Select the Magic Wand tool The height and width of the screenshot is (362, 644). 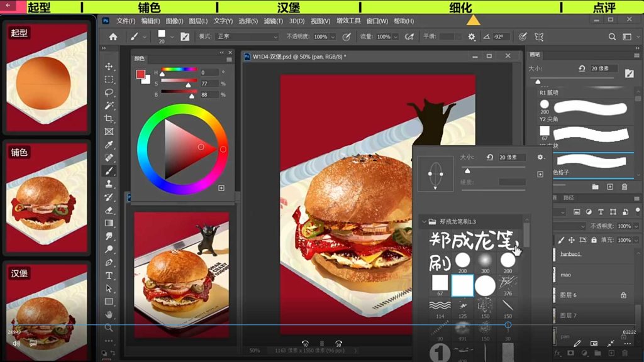(x=109, y=106)
